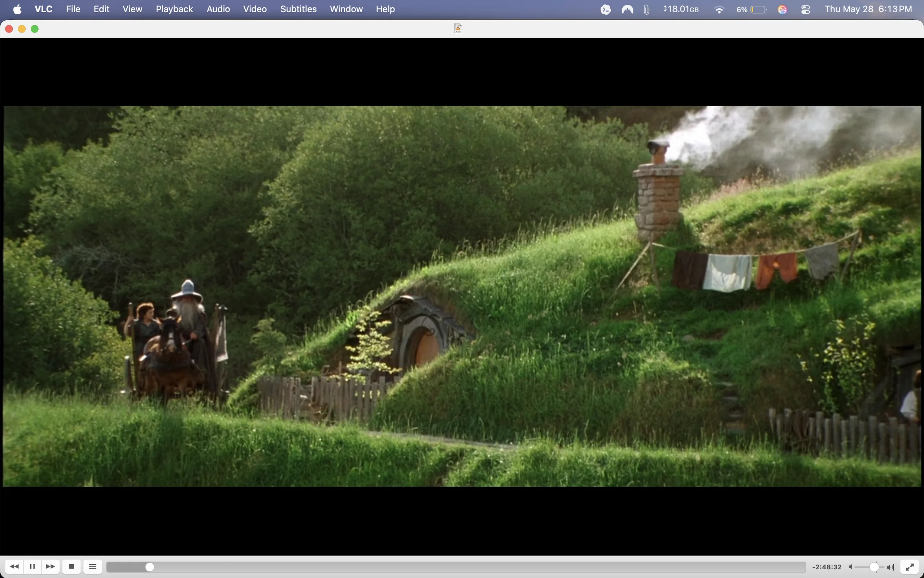
Task: Seek to the middle of the timeline
Action: click(456, 567)
